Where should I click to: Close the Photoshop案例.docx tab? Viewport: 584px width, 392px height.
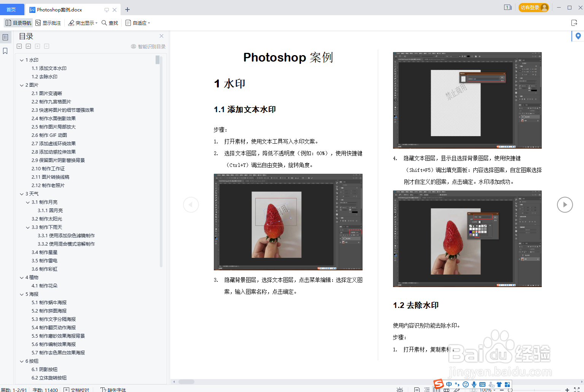pyautogui.click(x=115, y=10)
